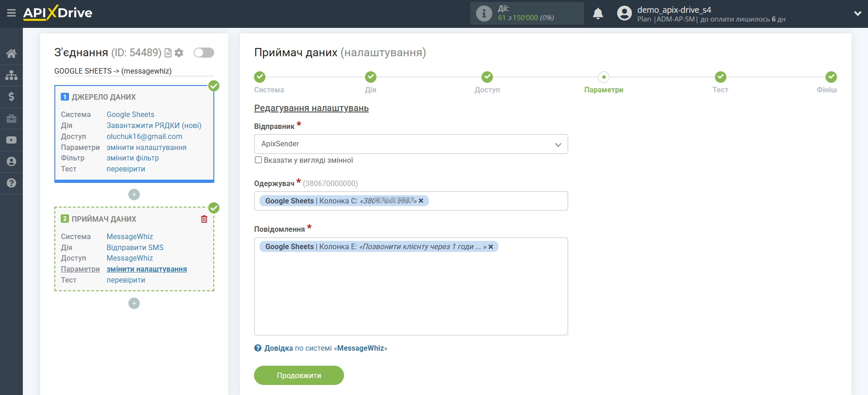868x395 pixels.
Task: Click the demo_apix-drive_s4 username
Action: (674, 10)
